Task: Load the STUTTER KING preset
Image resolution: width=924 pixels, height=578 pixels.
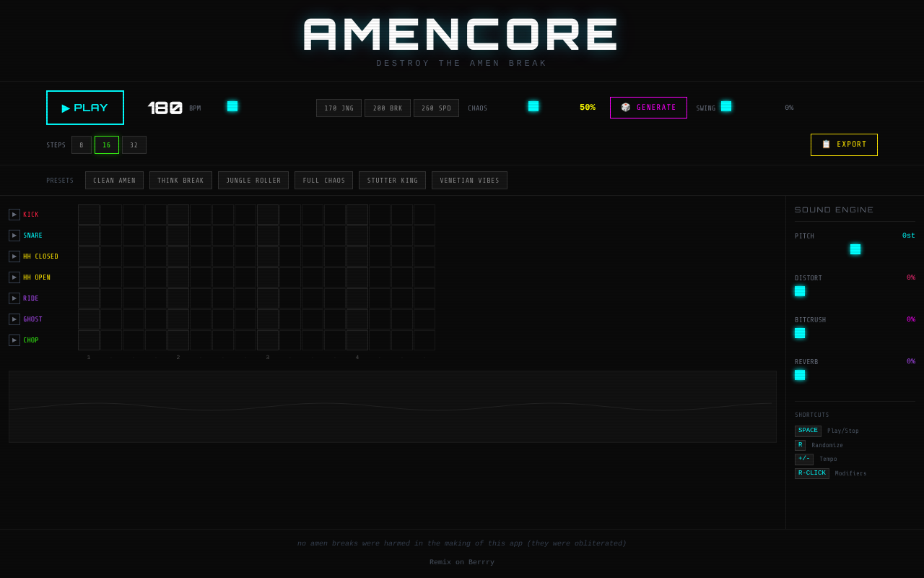Action: coord(392,181)
